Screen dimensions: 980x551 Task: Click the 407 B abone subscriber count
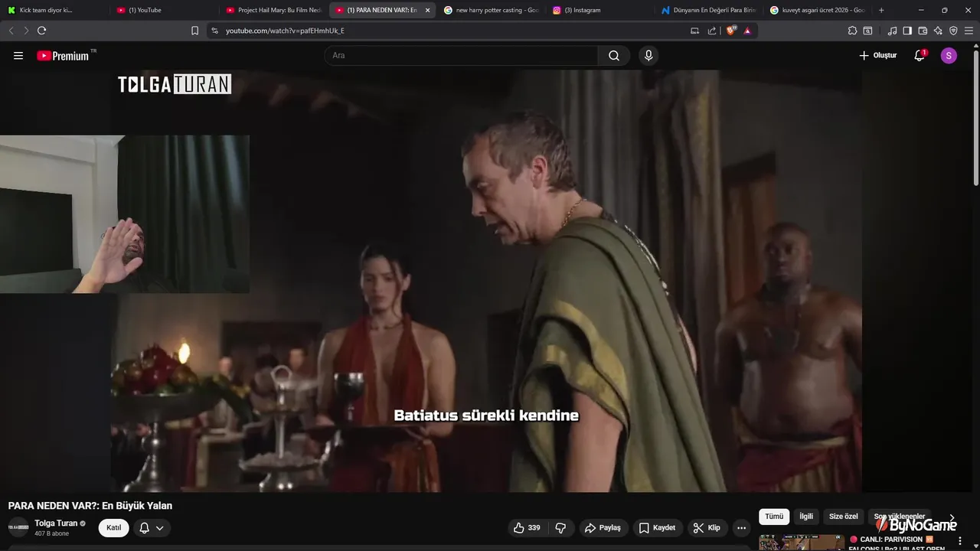(52, 533)
